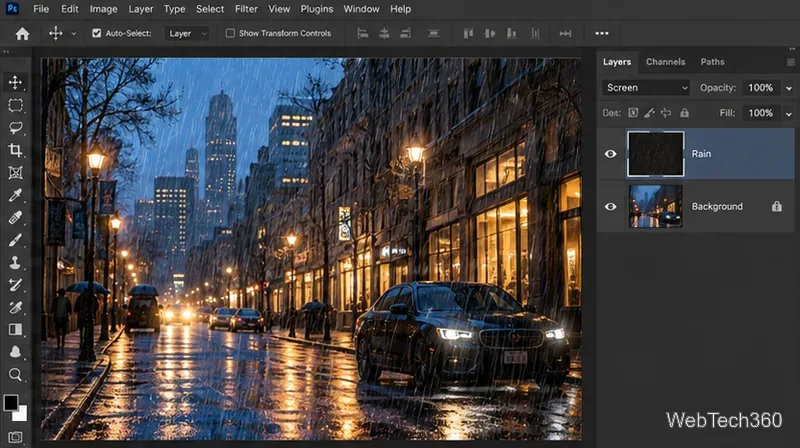Expand the toolbar with top double arrows
This screenshot has width=800, height=448.
(x=6, y=52)
